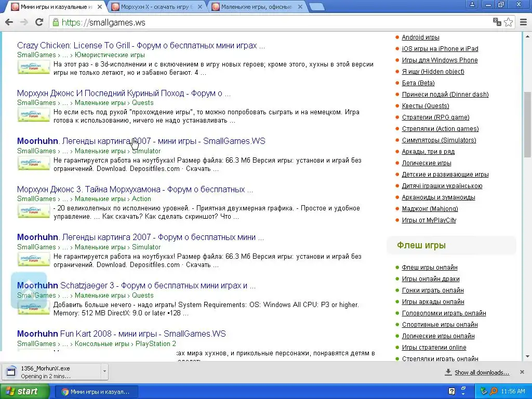The height and width of the screenshot is (399, 532).
Task: Click the scroll-to-top arrow overlay button
Action: click(29, 290)
